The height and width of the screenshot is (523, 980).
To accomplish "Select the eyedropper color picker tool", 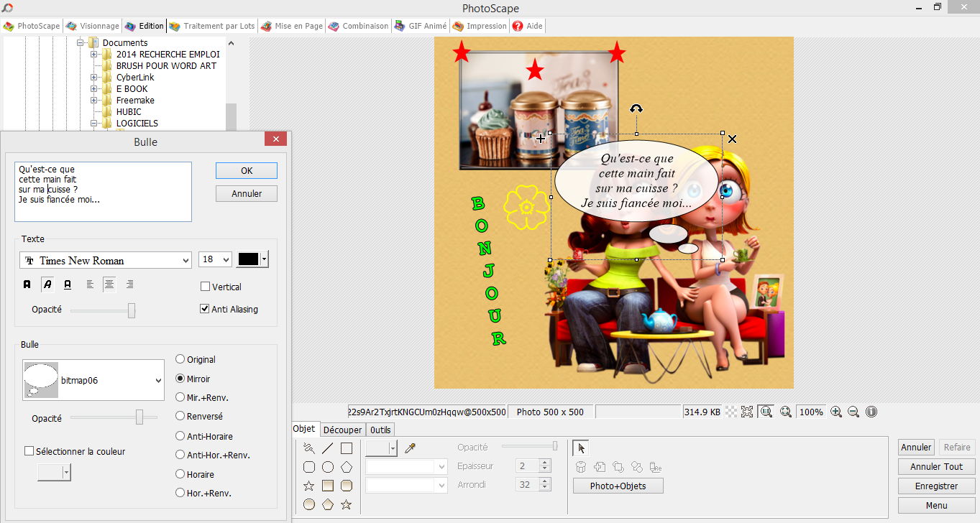I will coord(410,448).
